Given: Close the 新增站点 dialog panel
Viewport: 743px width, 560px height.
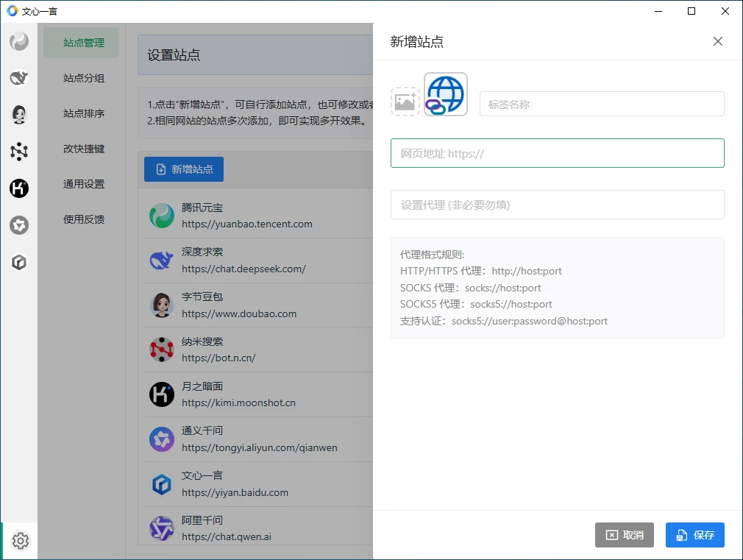Looking at the screenshot, I should click(718, 41).
